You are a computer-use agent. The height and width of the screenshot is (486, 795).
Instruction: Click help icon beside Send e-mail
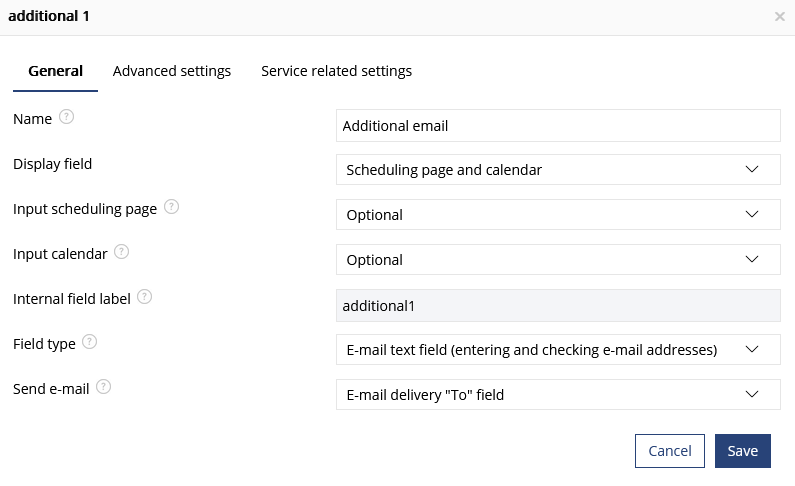[x=103, y=387]
